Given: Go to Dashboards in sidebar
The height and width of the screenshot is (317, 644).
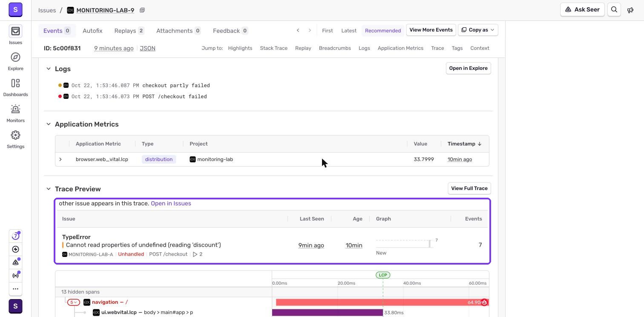Looking at the screenshot, I should tap(15, 87).
